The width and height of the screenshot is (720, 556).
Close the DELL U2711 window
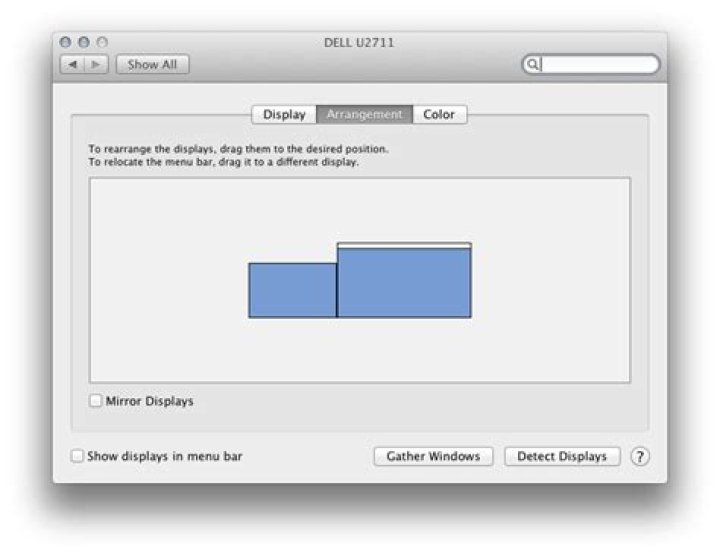click(66, 42)
